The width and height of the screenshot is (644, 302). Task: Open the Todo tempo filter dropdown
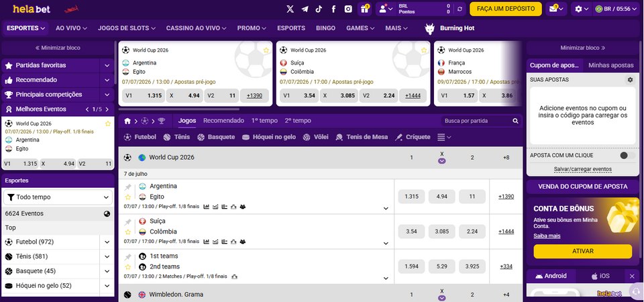(58, 197)
